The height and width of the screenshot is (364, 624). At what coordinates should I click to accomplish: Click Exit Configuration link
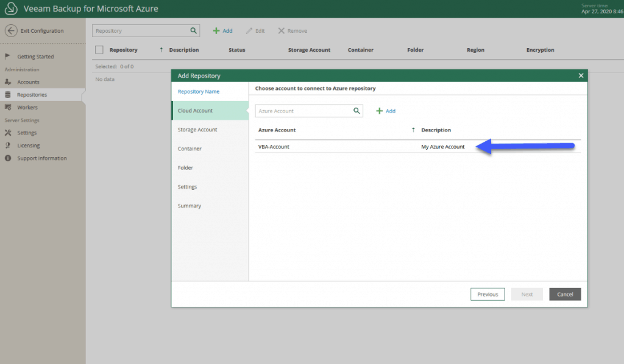pos(42,30)
